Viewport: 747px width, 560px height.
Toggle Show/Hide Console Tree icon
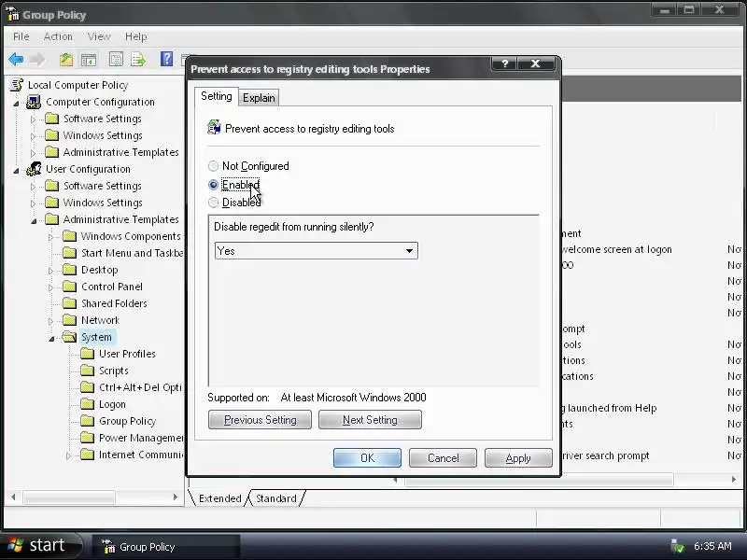point(89,60)
